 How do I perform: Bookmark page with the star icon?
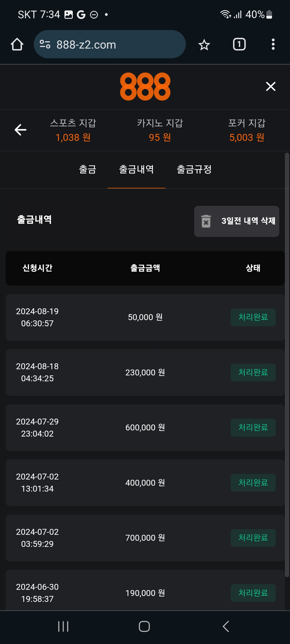[204, 45]
